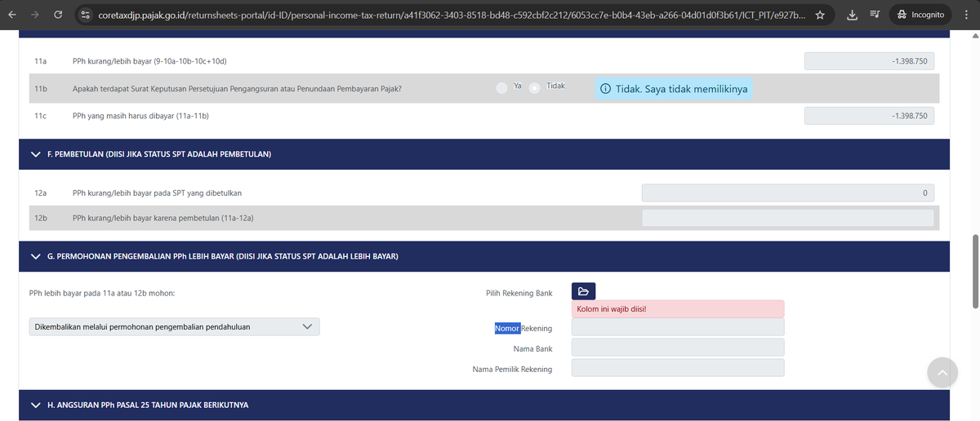
Task: Jump to top with round arrow button
Action: click(941, 372)
